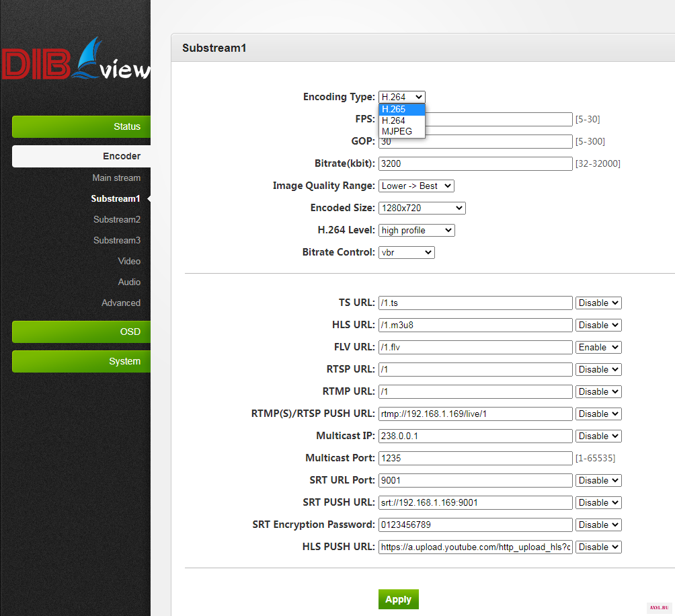
Task: Choose MJPEG encoding option
Action: pos(401,131)
